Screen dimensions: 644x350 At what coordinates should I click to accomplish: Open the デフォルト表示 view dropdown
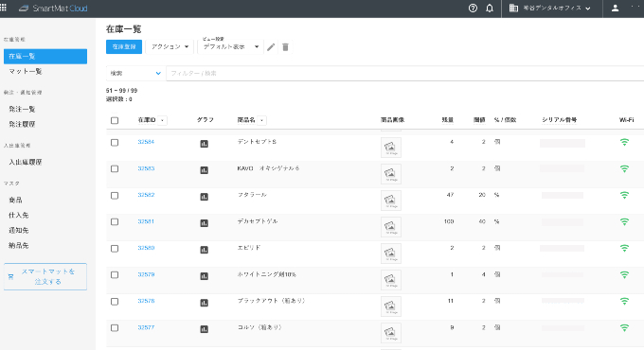point(230,46)
